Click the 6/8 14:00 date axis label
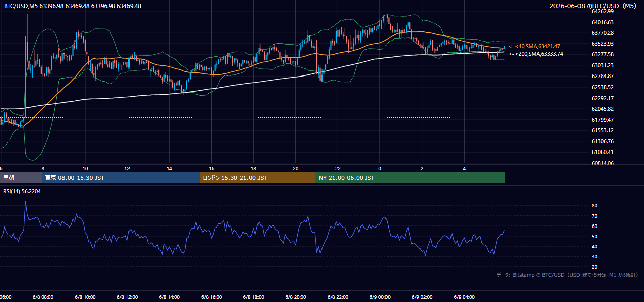This screenshot has height=302, width=644. pos(169,297)
